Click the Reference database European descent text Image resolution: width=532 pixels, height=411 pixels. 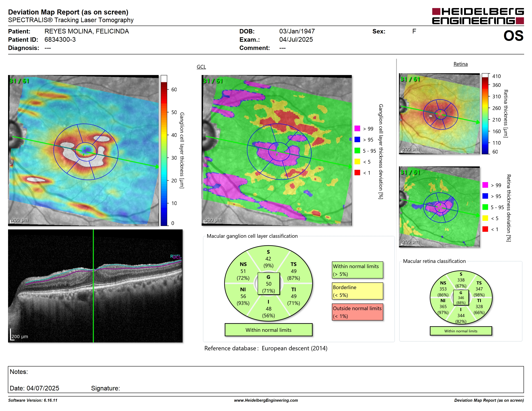tap(266, 348)
